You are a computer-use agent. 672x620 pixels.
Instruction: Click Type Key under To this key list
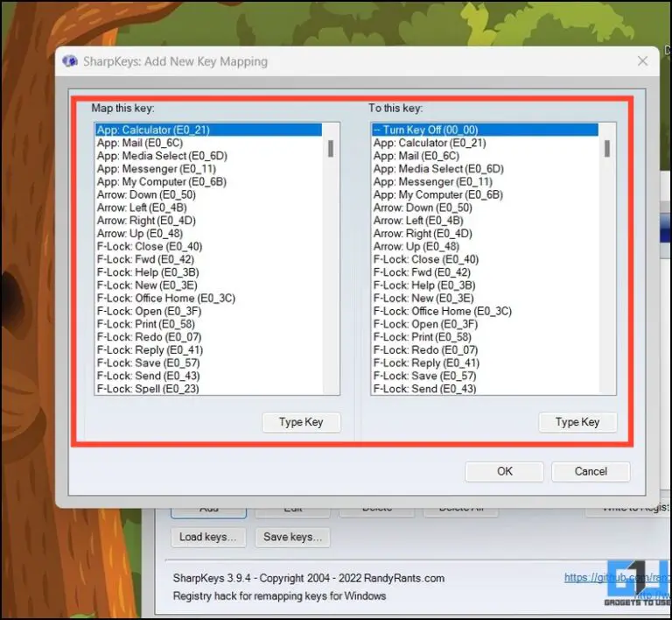pyautogui.click(x=577, y=422)
